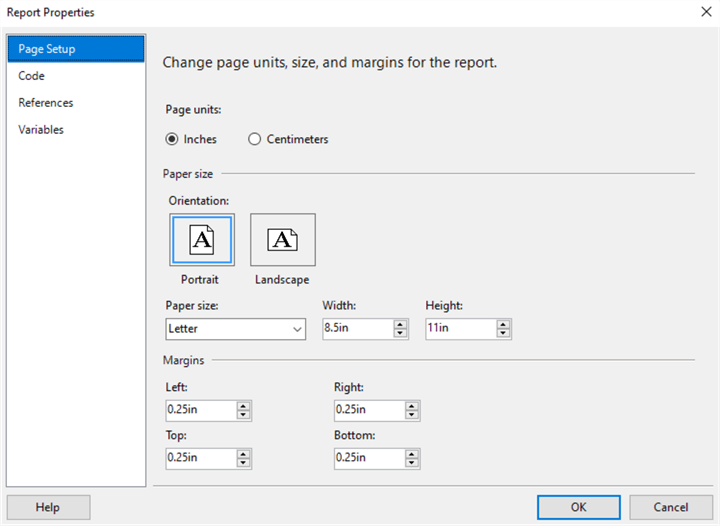Choose Centimeters as page units

pyautogui.click(x=255, y=139)
